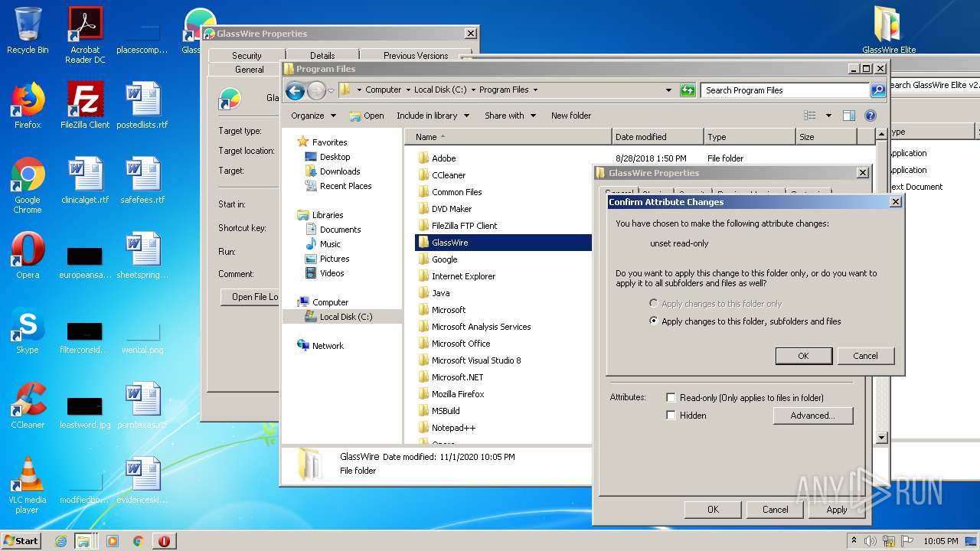Switch to Security tab in shortcut properties
Screen dimensions: 980x551
click(x=247, y=56)
